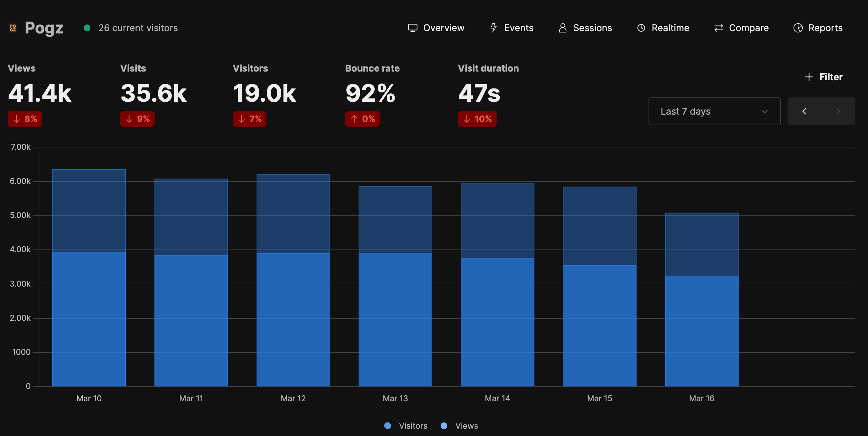Open 26 current visitors link

click(x=138, y=27)
